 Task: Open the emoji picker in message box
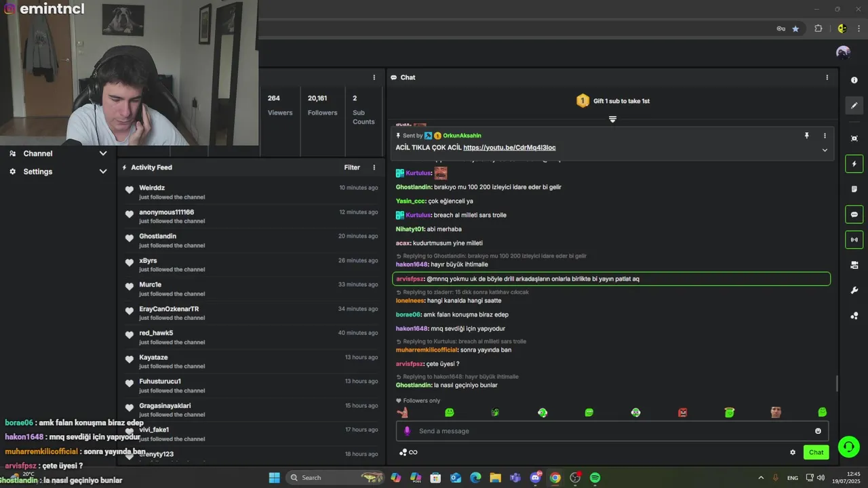coord(818,431)
